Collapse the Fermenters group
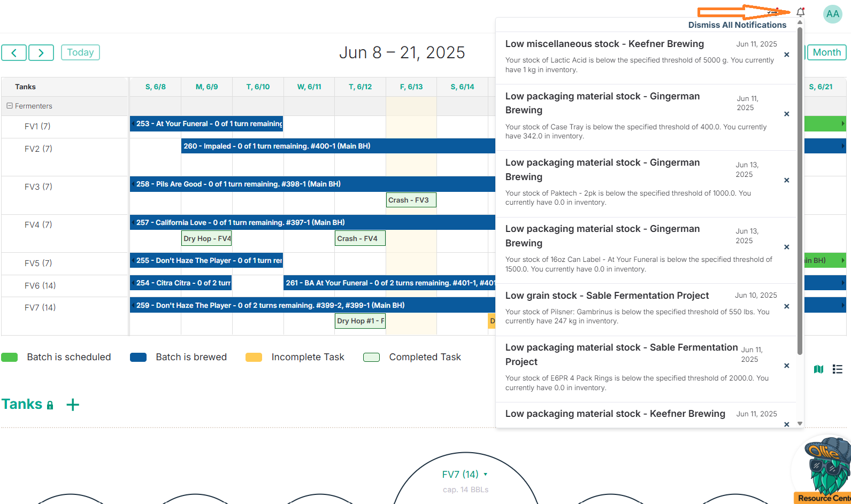Image resolution: width=851 pixels, height=504 pixels. [10, 106]
